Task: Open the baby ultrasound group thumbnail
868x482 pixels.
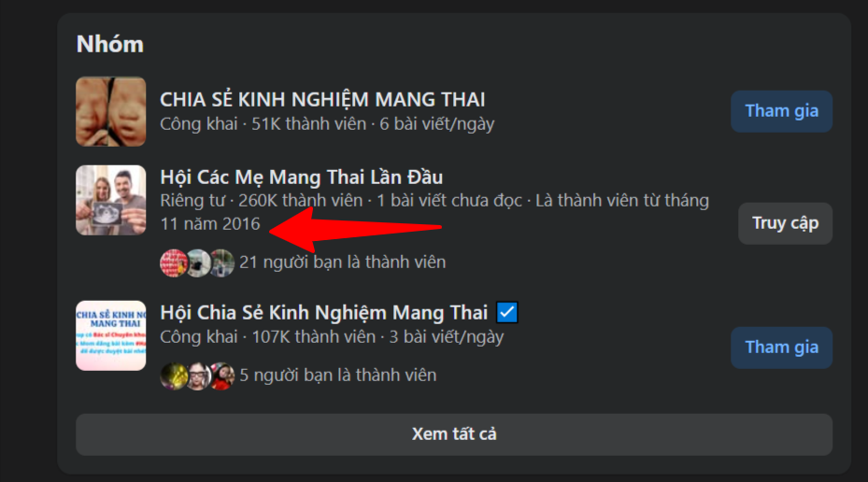Action: point(110,111)
